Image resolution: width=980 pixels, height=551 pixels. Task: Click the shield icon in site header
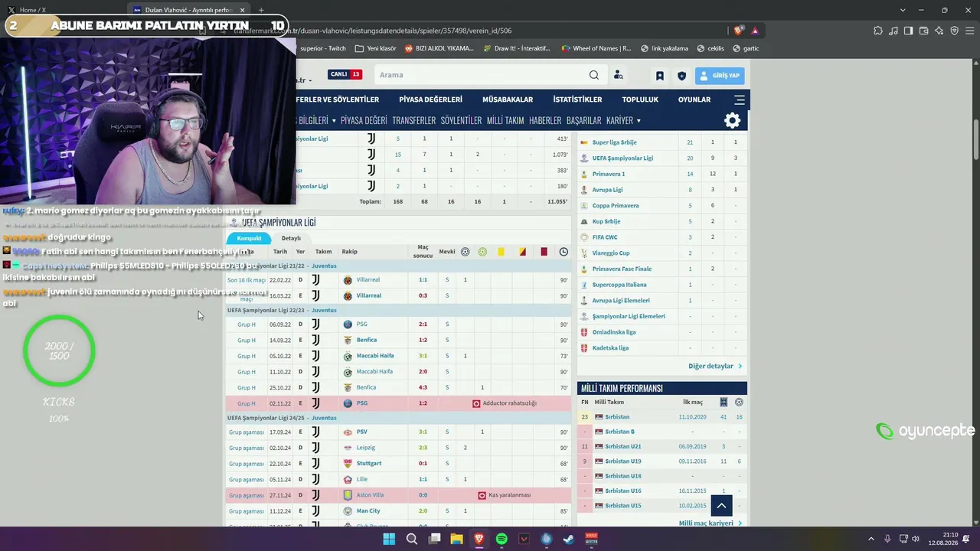[x=681, y=76]
